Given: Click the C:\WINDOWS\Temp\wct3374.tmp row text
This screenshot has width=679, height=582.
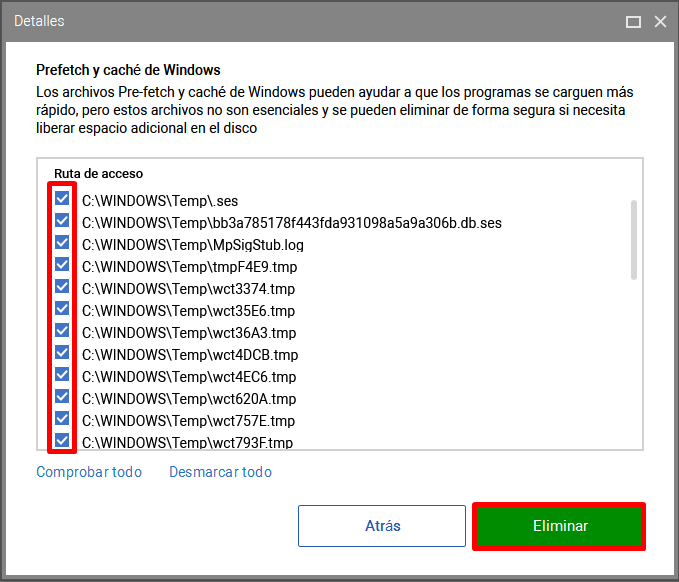Looking at the screenshot, I should 188,289.
